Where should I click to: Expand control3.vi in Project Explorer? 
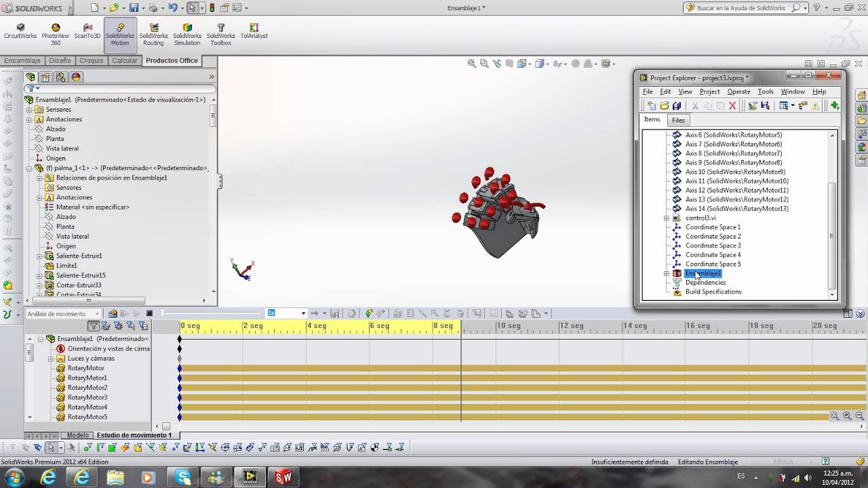(666, 218)
